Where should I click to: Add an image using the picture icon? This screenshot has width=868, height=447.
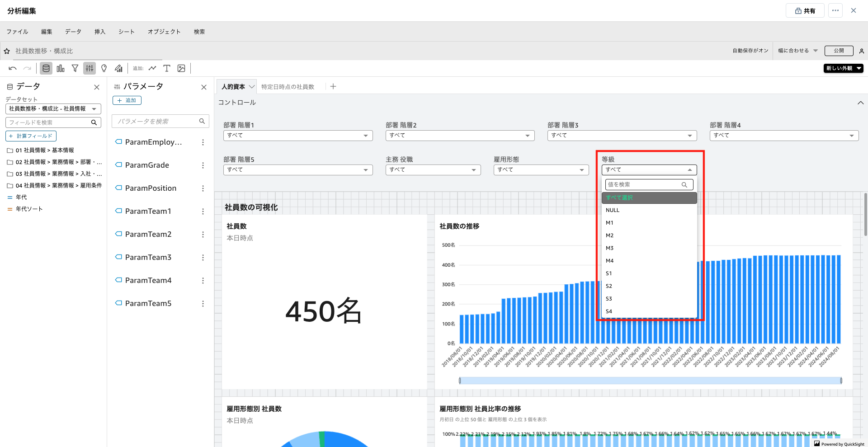pyautogui.click(x=181, y=68)
